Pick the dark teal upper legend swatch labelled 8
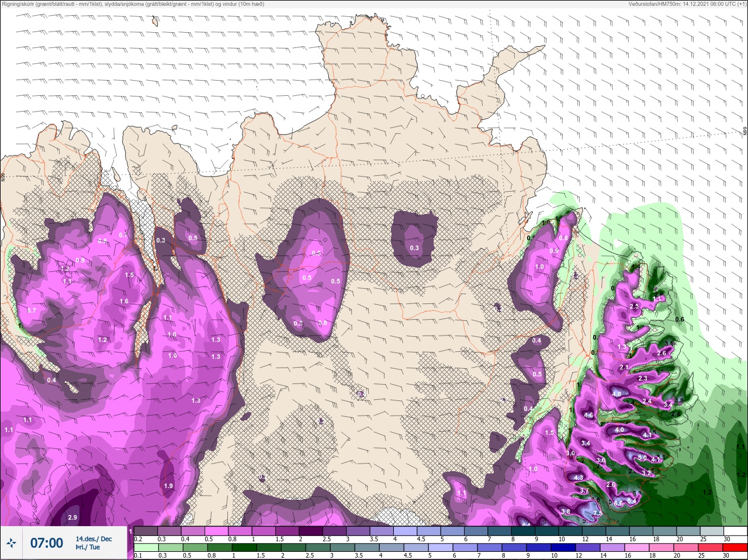 coord(524,531)
